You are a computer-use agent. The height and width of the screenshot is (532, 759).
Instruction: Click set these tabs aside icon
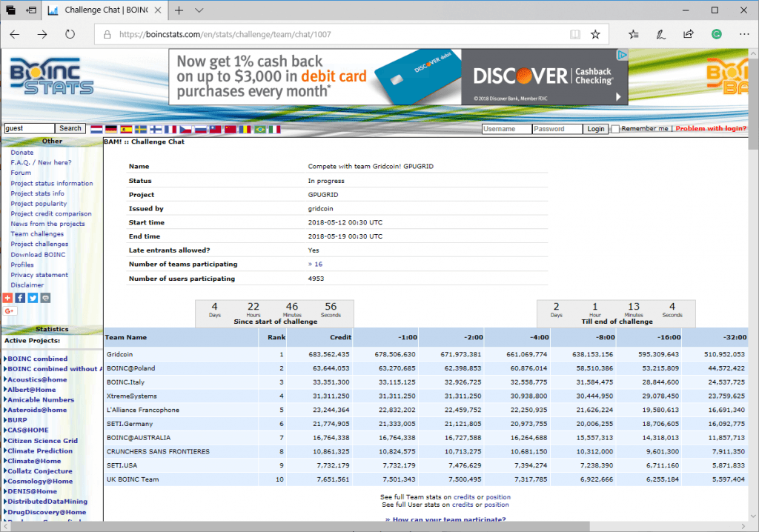pyautogui.click(x=31, y=10)
